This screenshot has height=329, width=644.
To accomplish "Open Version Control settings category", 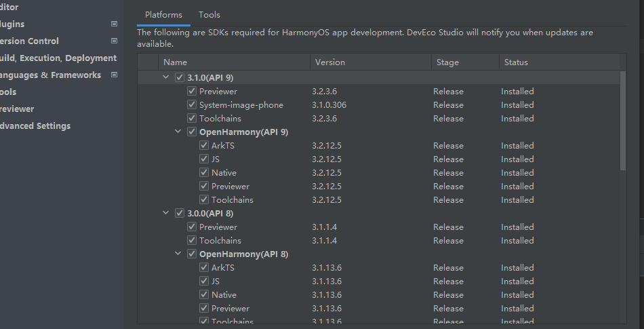I will click(28, 41).
